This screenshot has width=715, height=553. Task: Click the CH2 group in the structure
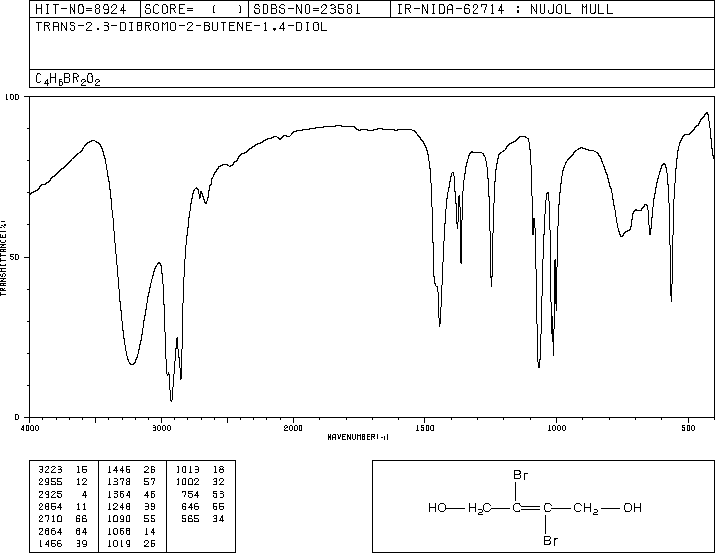[x=585, y=508]
